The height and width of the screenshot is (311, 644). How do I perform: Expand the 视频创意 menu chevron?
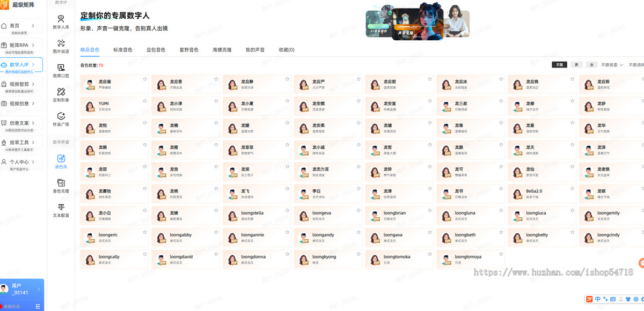pyautogui.click(x=33, y=103)
